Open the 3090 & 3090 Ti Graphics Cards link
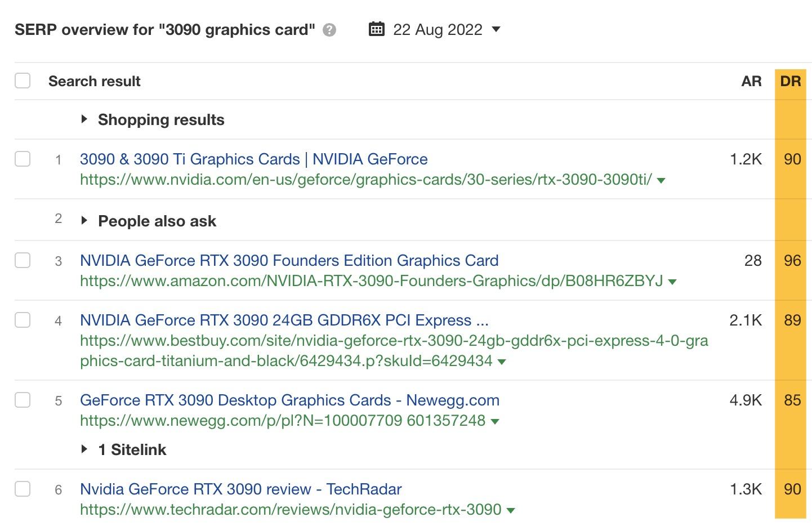Viewport: 812px width, 526px height. pyautogui.click(x=253, y=159)
